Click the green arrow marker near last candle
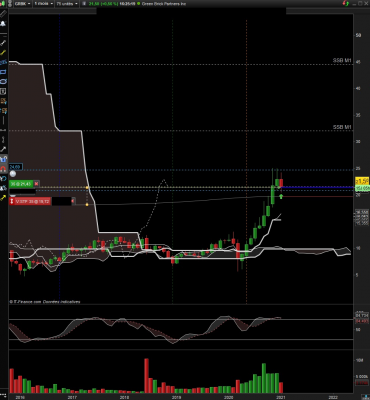This screenshot has height=400, width=370. (281, 197)
